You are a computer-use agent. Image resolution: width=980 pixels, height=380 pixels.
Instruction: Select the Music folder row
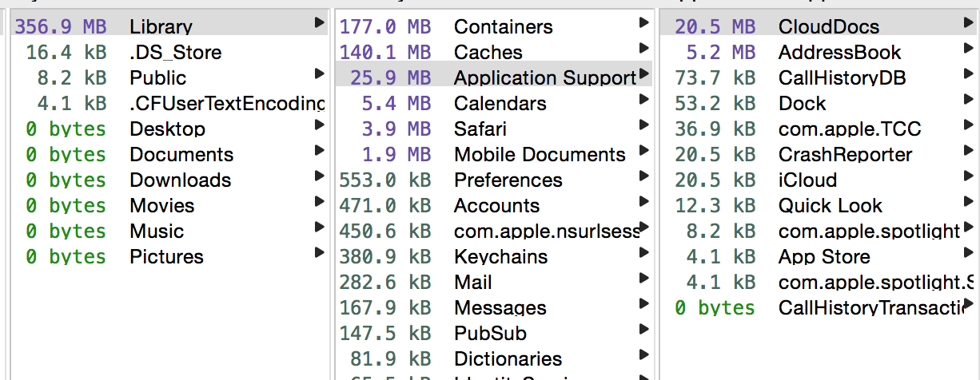coord(169,232)
